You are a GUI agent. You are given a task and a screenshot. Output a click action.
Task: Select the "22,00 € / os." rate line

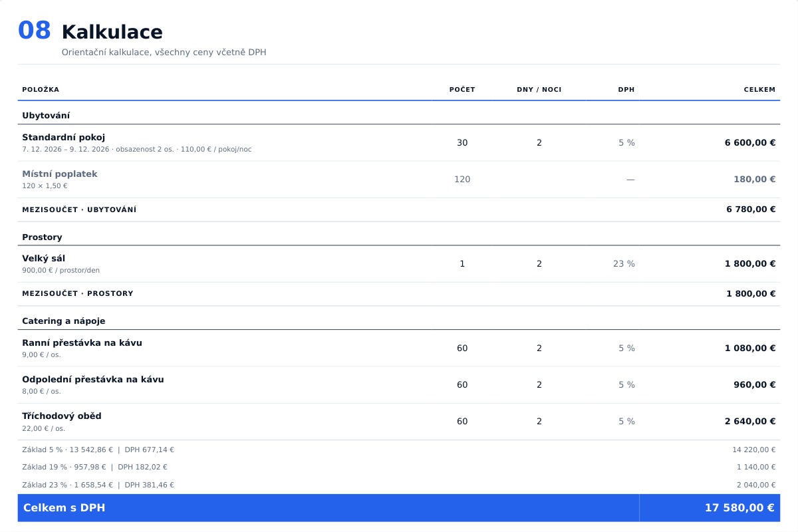44,428
